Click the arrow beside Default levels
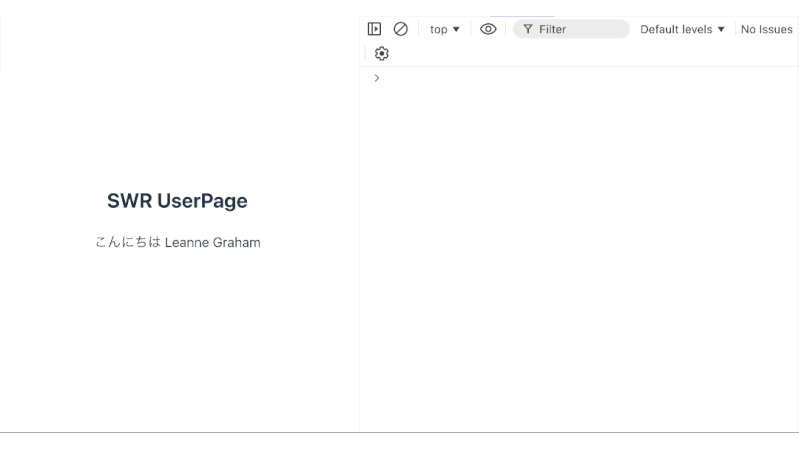Screen dimensions: 799x450 [721, 29]
